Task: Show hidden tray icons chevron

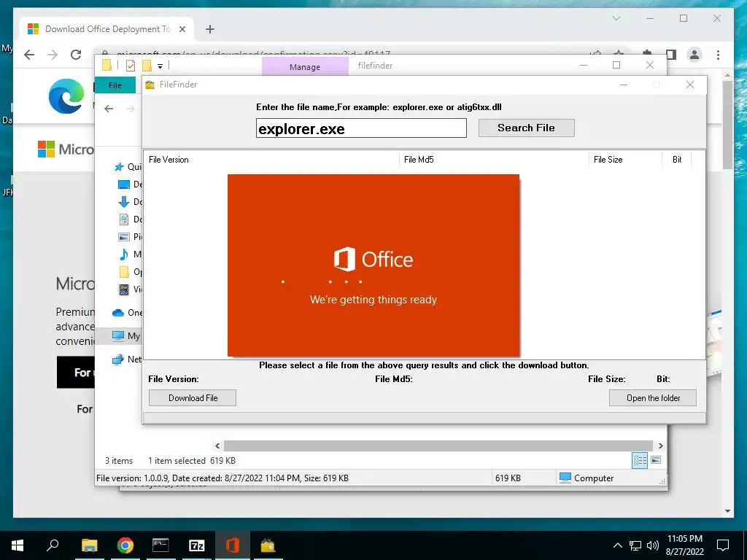Action: coord(617,545)
